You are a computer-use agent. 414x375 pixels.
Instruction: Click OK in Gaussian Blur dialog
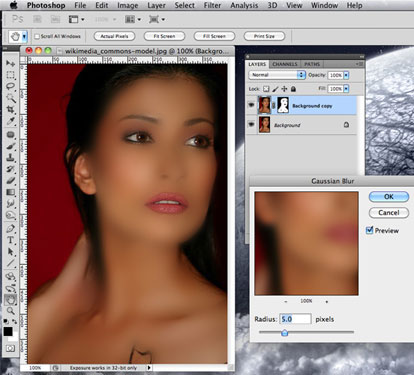pyautogui.click(x=389, y=197)
